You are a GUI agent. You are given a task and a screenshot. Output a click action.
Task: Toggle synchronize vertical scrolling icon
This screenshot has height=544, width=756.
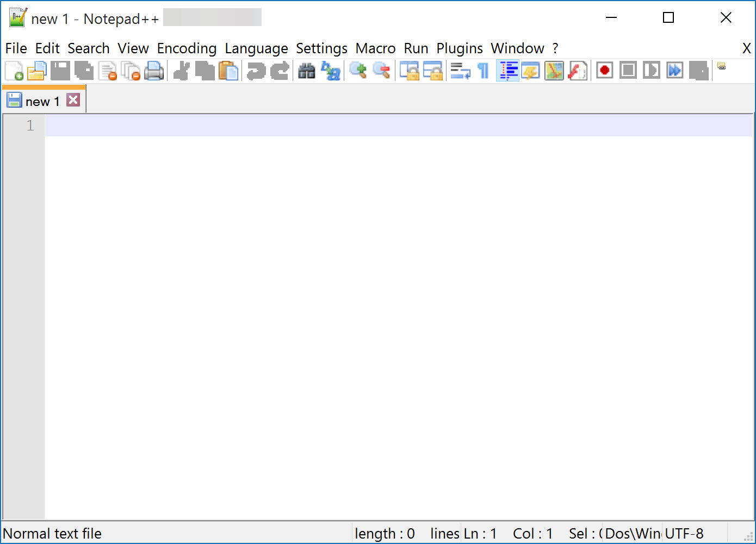coord(409,71)
